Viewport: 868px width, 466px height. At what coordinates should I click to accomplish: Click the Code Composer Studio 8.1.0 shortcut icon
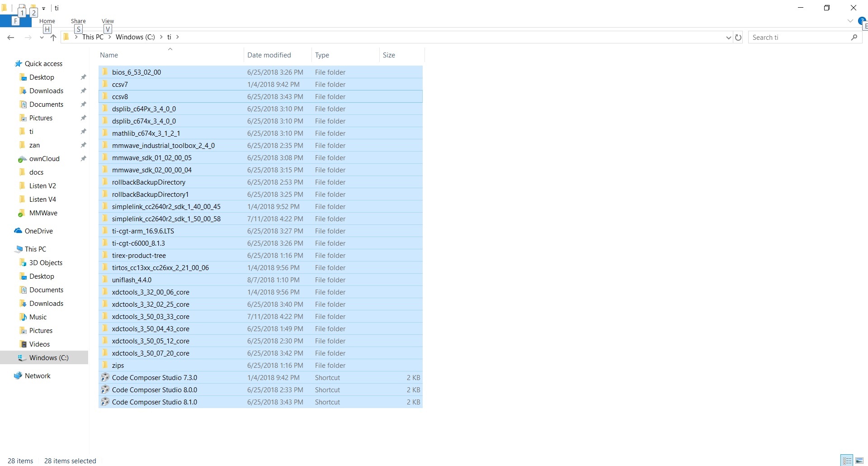point(105,402)
